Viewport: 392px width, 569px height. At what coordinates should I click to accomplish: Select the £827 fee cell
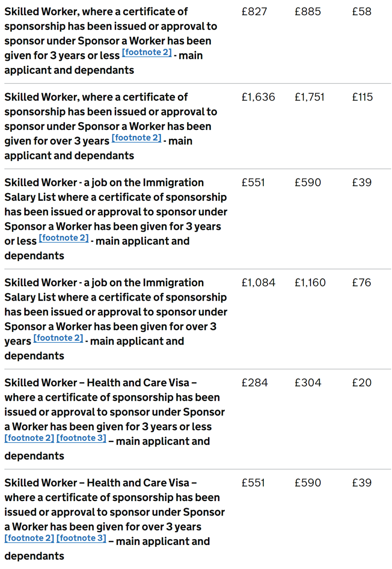click(x=254, y=12)
